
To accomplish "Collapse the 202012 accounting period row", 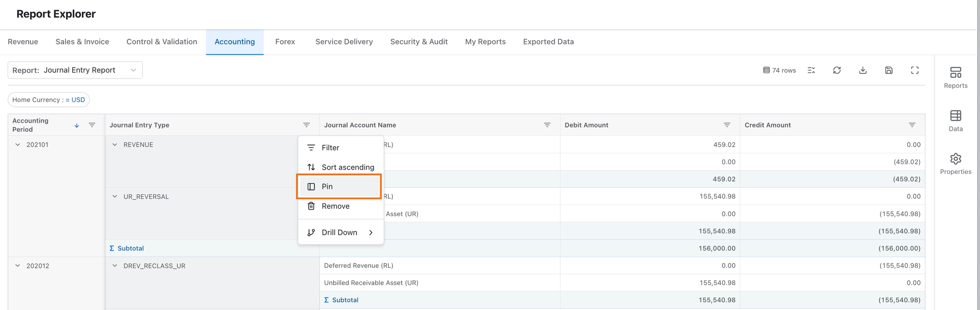I will 18,266.
